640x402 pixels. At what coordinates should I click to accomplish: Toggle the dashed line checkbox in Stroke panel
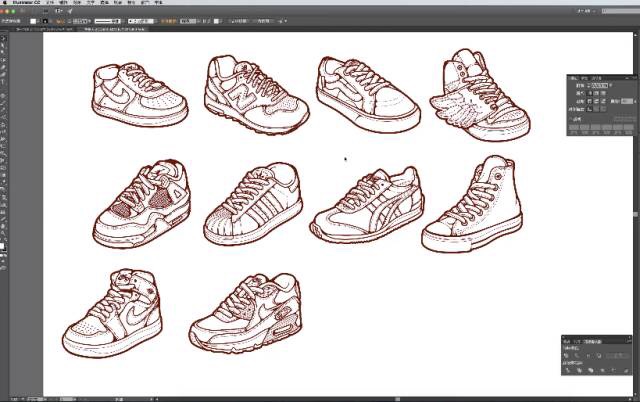pyautogui.click(x=570, y=119)
